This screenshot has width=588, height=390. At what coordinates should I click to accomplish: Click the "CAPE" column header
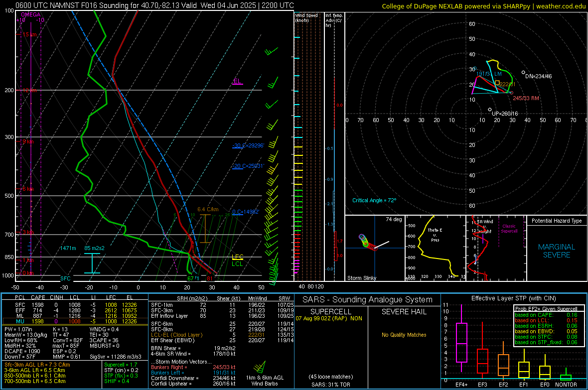click(x=38, y=297)
